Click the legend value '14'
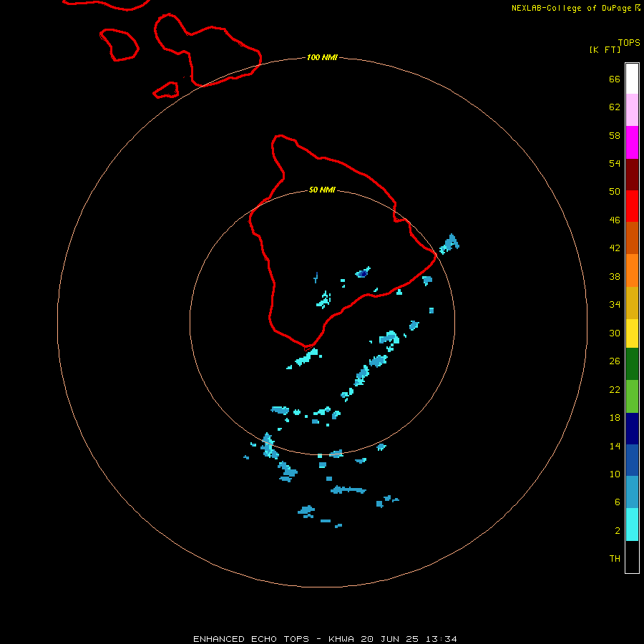 (615, 446)
